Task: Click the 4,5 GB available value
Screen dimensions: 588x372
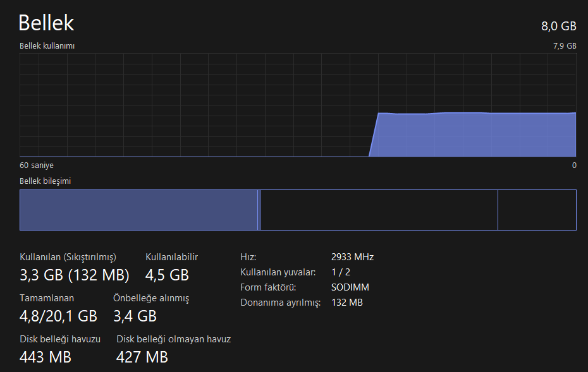Action: tap(167, 275)
